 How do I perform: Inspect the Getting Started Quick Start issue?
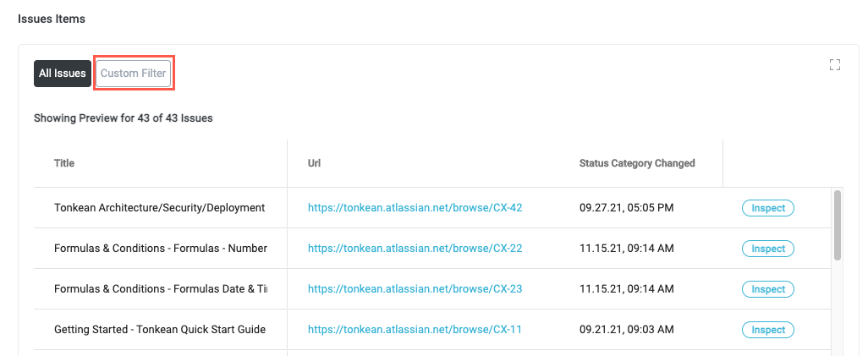tap(767, 330)
